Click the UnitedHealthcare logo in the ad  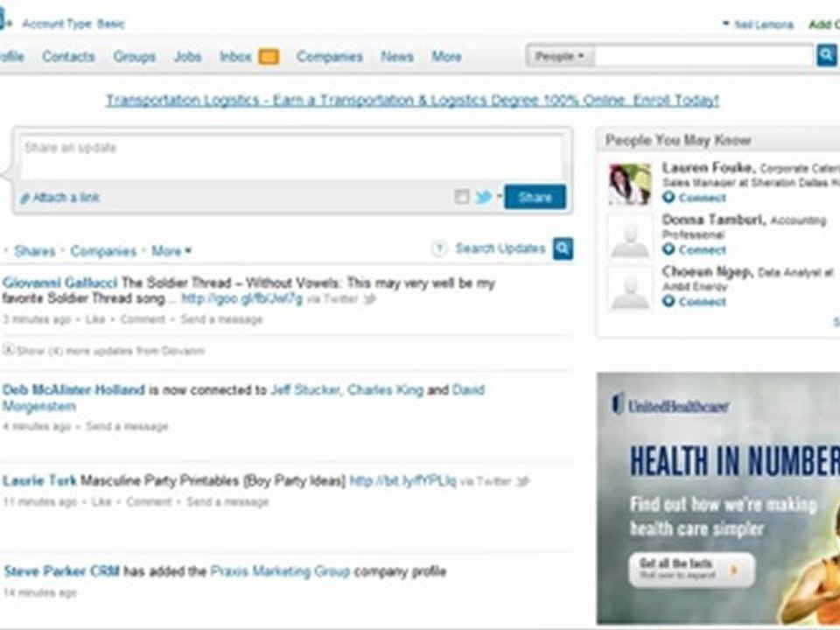point(671,404)
